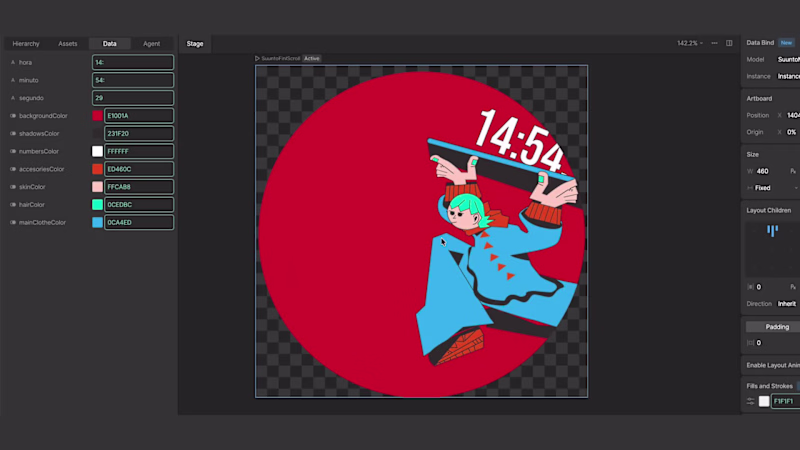The width and height of the screenshot is (800, 450).
Task: Open the Fixed sizing mode dropdown
Action: (x=772, y=188)
